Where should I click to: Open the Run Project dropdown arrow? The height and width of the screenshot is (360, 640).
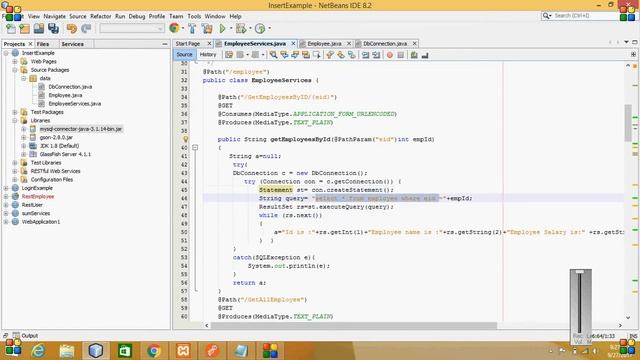[231, 29]
